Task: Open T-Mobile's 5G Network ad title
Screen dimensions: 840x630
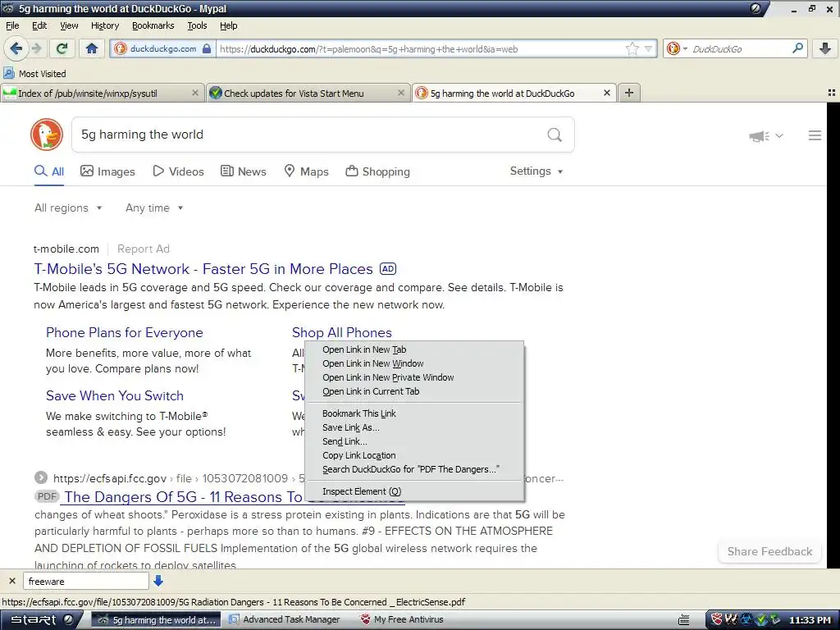Action: [203, 269]
